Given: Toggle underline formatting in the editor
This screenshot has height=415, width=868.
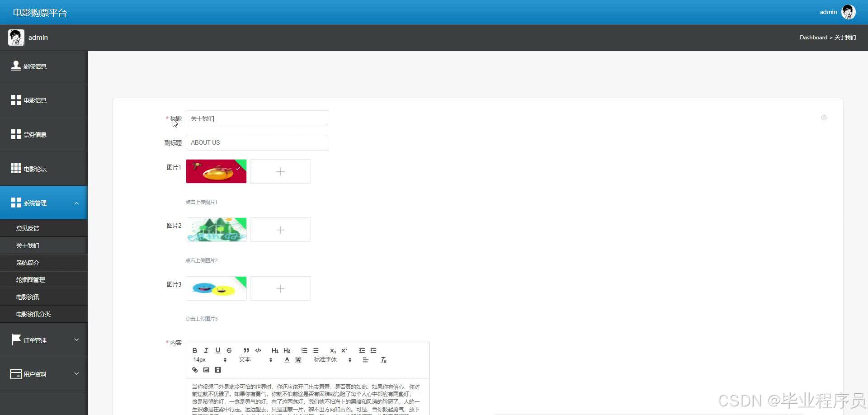Looking at the screenshot, I should tap(218, 350).
